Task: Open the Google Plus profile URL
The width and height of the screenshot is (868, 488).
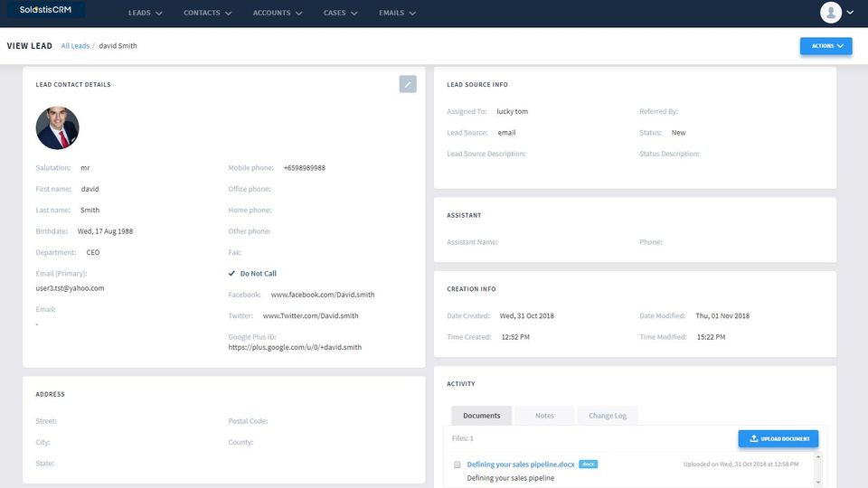Action: (x=295, y=347)
